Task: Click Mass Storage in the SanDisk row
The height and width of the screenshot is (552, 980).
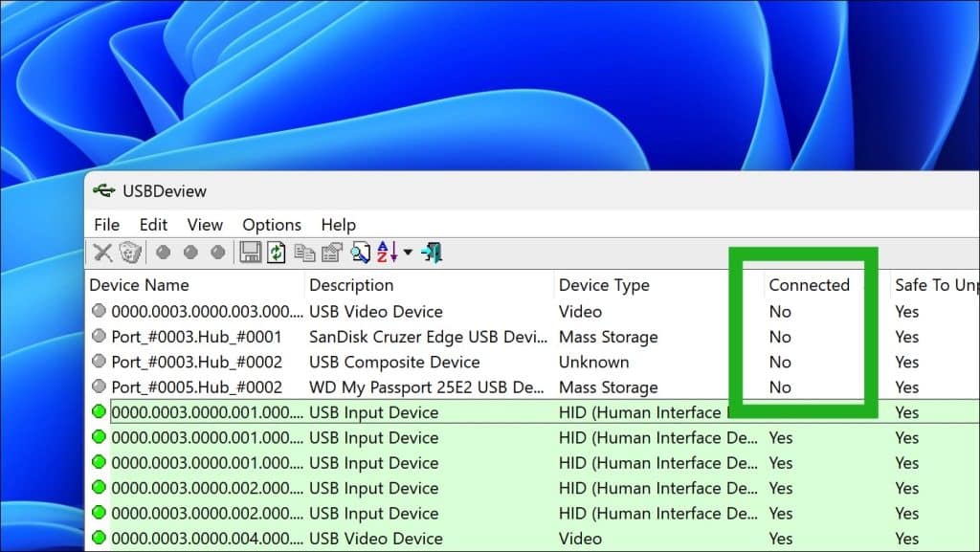Action: 608,337
